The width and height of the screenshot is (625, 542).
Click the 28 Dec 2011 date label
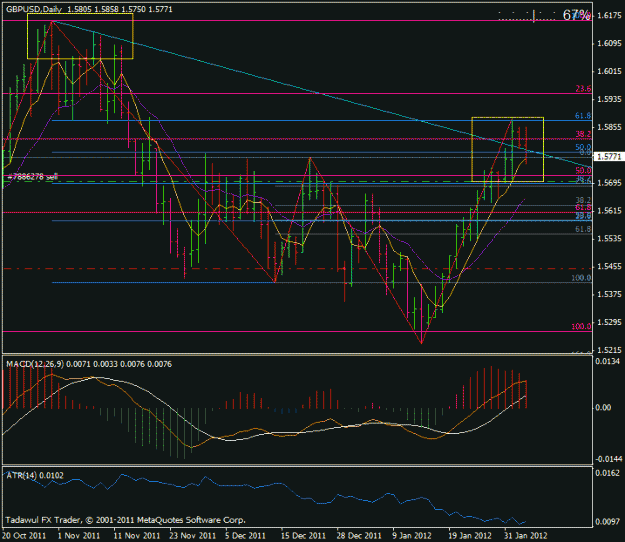click(359, 536)
